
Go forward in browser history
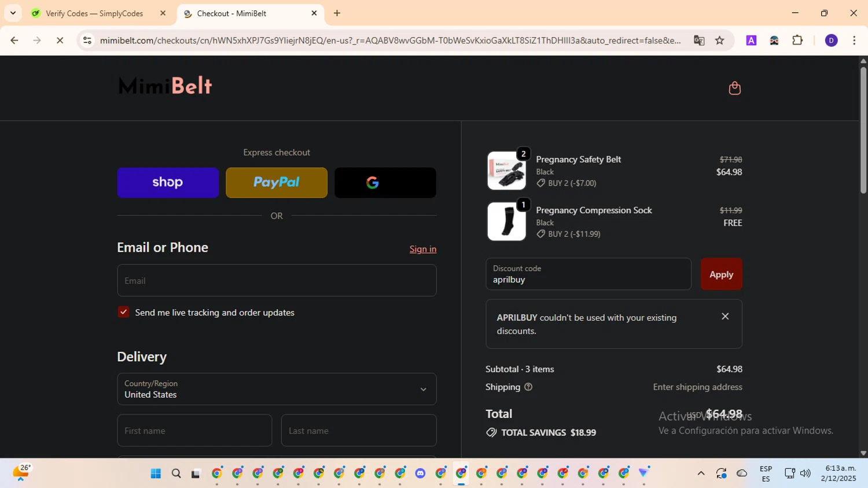pyautogui.click(x=37, y=41)
